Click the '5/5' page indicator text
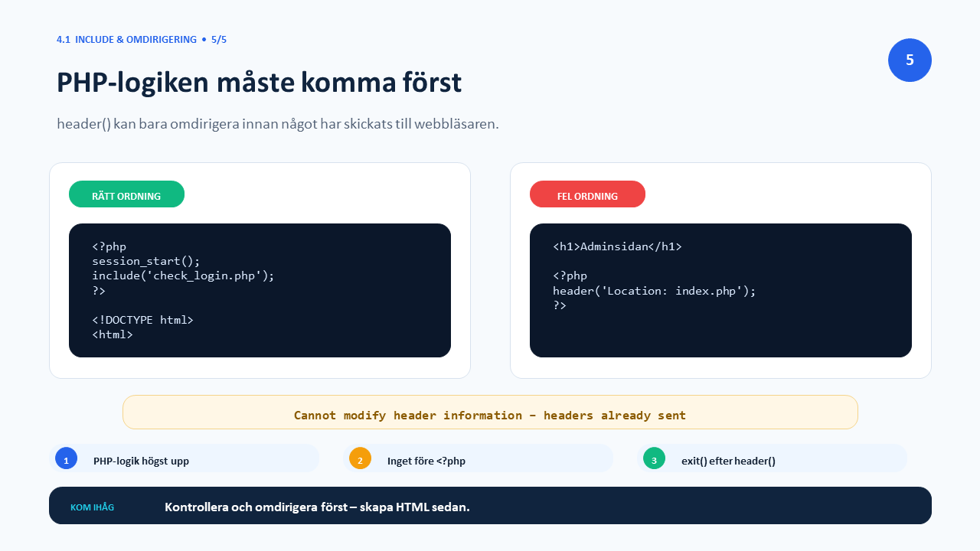 point(219,39)
